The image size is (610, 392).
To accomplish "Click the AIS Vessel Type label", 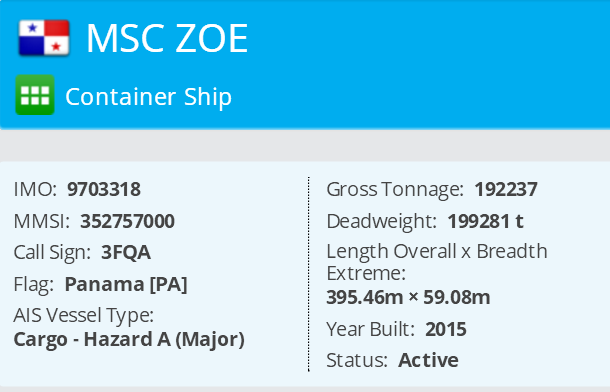I will pyautogui.click(x=84, y=315).
